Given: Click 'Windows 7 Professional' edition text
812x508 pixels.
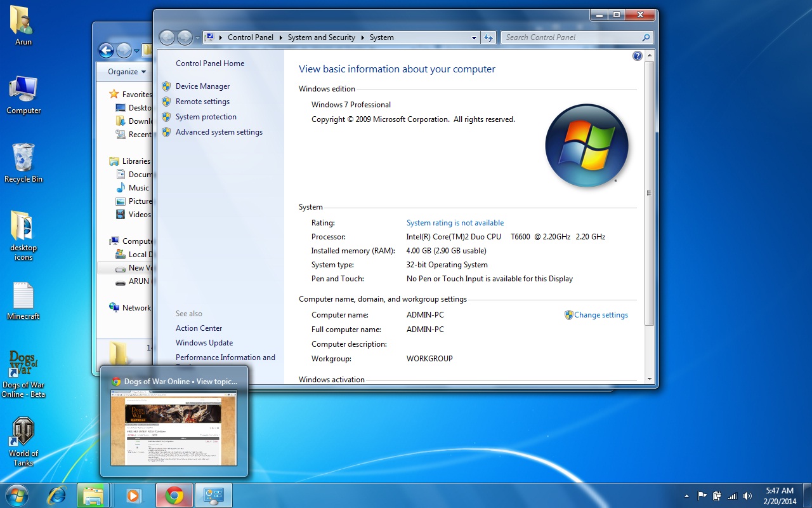Looking at the screenshot, I should [351, 105].
